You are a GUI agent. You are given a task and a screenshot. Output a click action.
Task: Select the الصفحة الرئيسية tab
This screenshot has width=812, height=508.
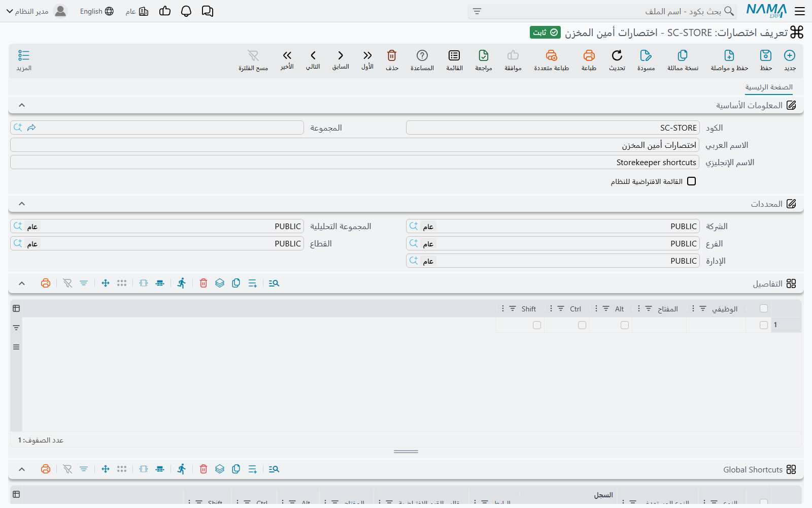pyautogui.click(x=769, y=87)
